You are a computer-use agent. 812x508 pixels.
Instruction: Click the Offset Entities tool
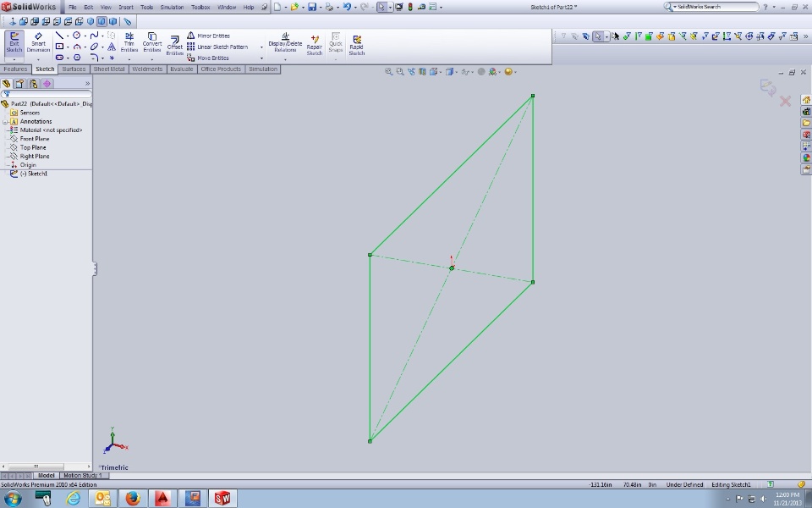pos(174,46)
